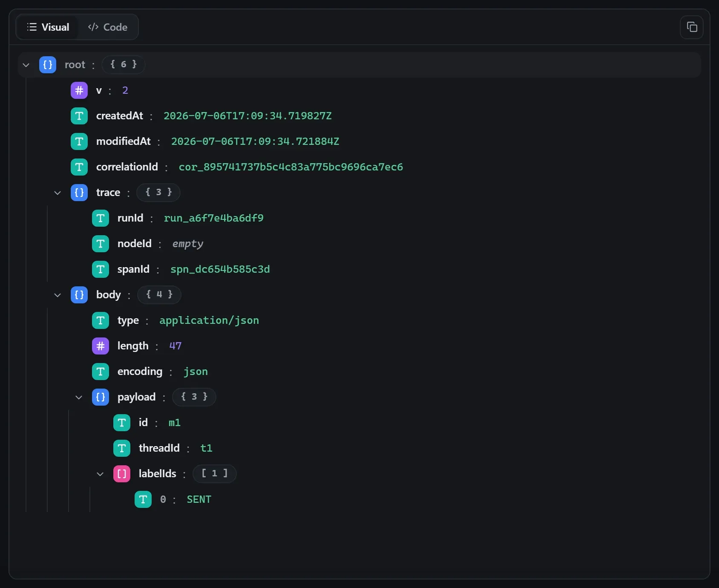Collapse the trace object chevron
This screenshot has width=719, height=588.
(x=58, y=193)
